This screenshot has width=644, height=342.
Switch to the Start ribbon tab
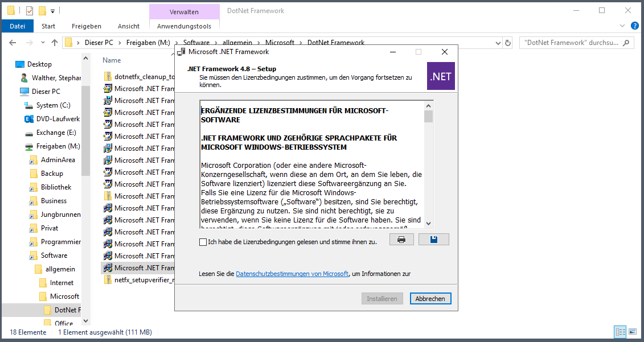pyautogui.click(x=48, y=26)
